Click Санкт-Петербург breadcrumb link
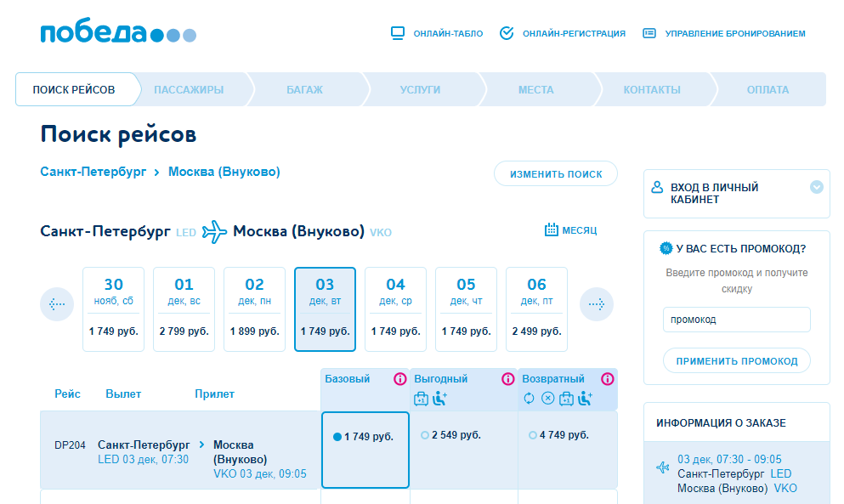 coord(93,172)
